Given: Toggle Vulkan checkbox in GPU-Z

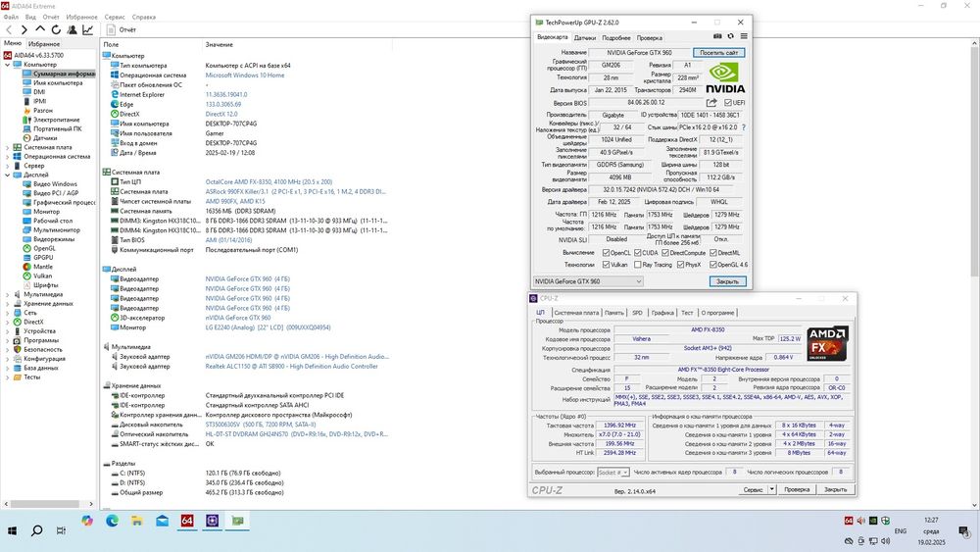Looking at the screenshot, I should point(606,265).
